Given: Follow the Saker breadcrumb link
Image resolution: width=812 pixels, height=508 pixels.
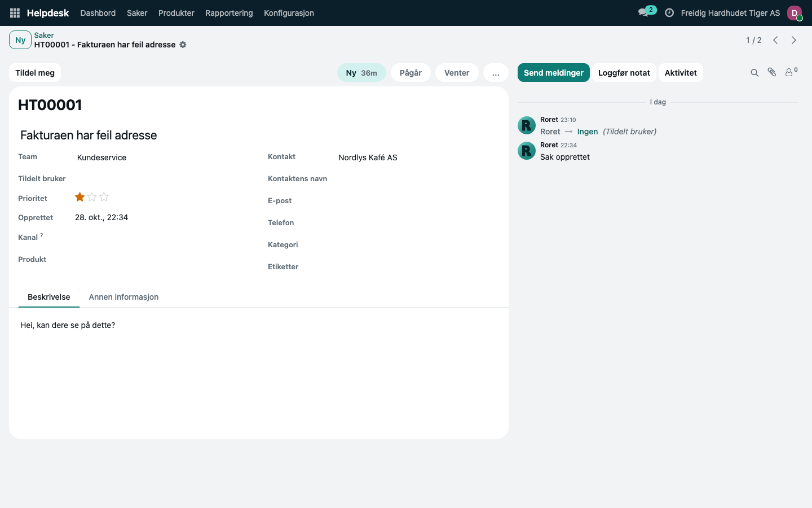Looking at the screenshot, I should click(x=44, y=35).
